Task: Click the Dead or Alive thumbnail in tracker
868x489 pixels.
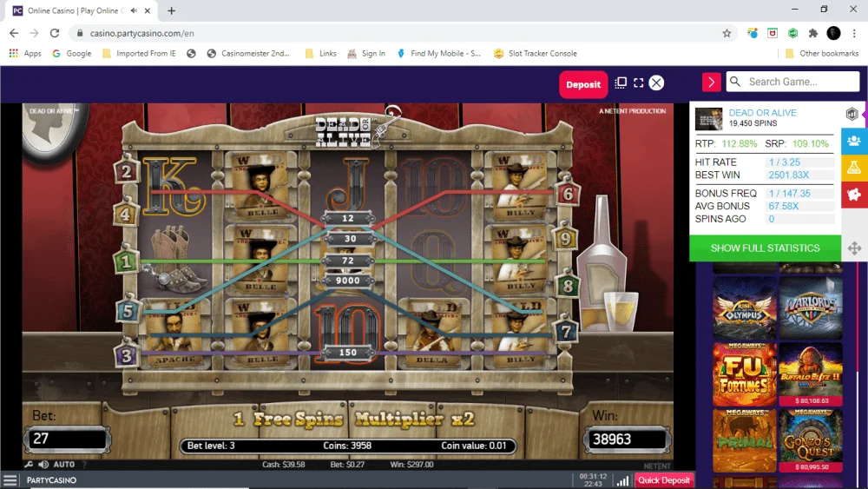Action: pos(708,118)
